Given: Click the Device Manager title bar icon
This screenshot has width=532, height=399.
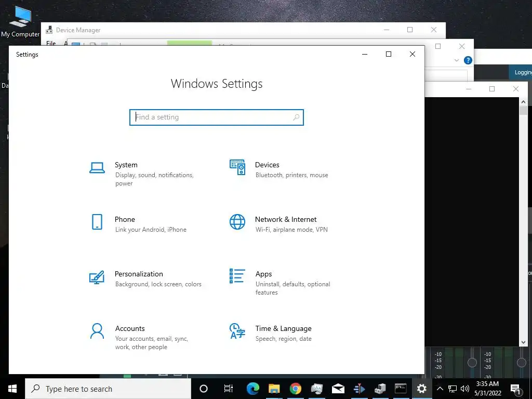Looking at the screenshot, I should click(49, 30).
